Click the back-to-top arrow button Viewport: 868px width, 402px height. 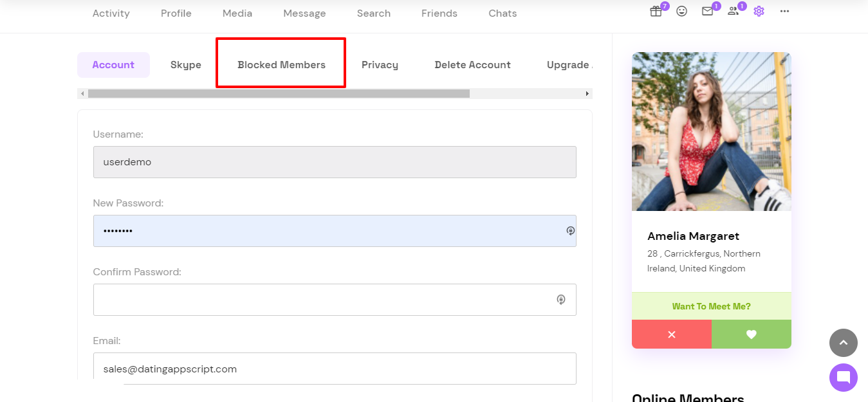[x=844, y=343]
